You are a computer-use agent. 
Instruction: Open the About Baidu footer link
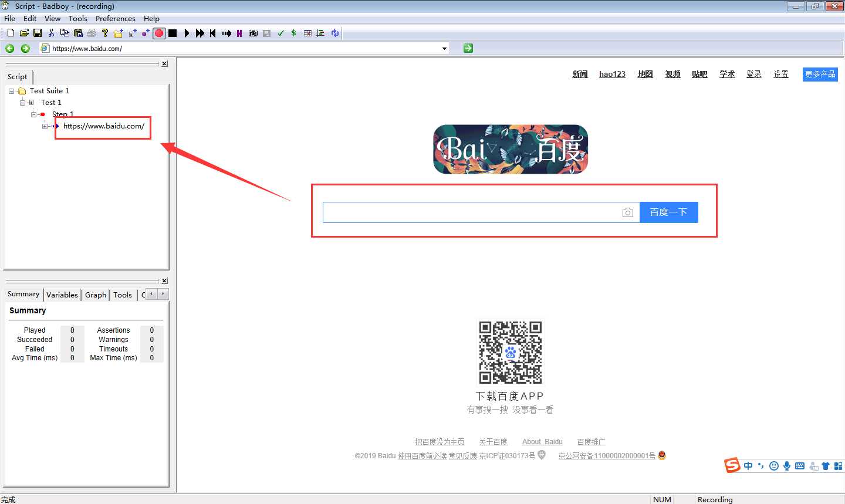pos(542,442)
